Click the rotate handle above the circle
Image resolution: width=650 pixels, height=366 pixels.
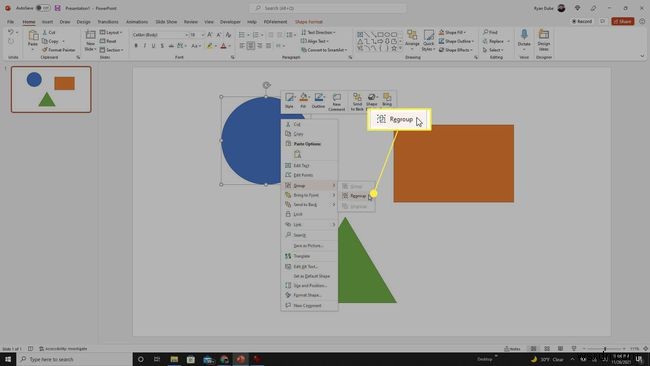coord(266,85)
